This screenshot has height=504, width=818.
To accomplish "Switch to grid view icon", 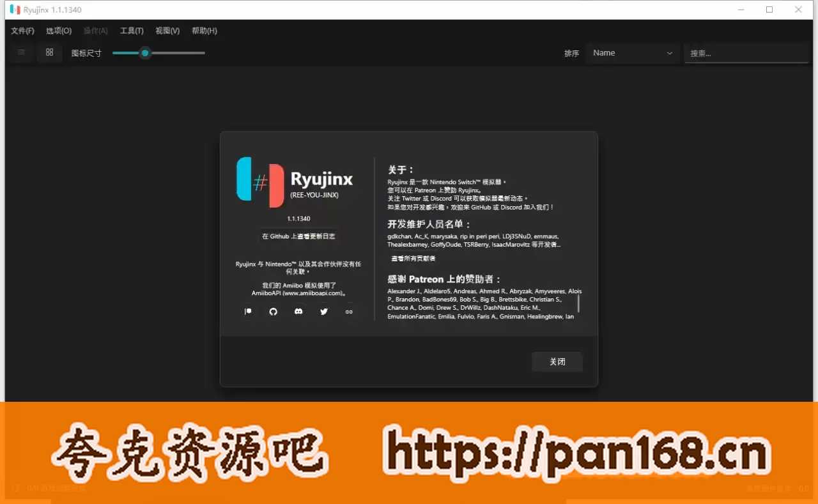I will (x=50, y=52).
